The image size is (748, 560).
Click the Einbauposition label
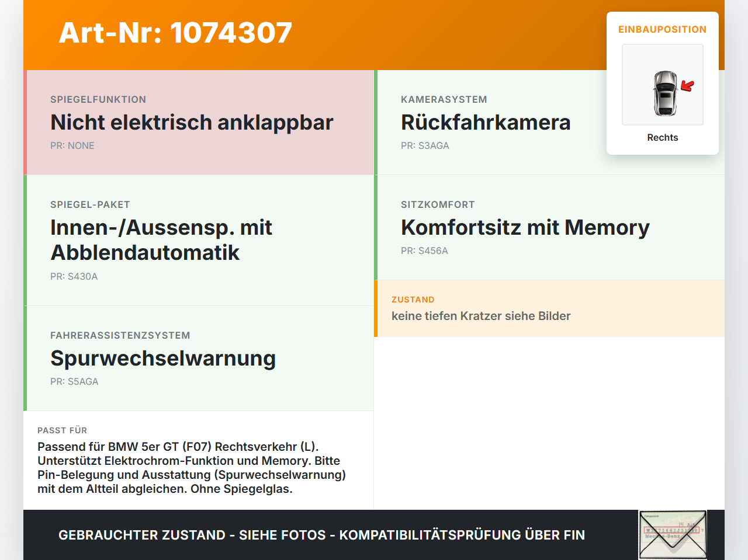coord(663,29)
